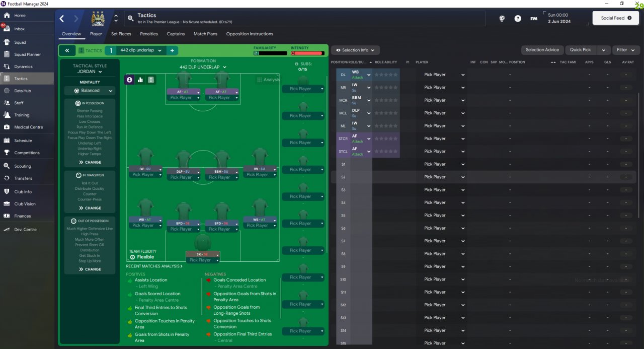Open Medical Centre icon

click(x=7, y=127)
